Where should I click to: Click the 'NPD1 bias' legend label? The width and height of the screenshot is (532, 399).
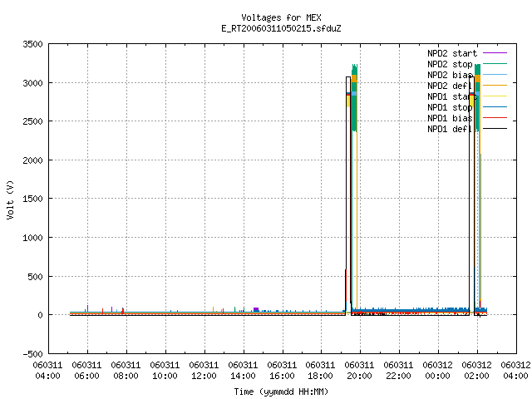450,118
